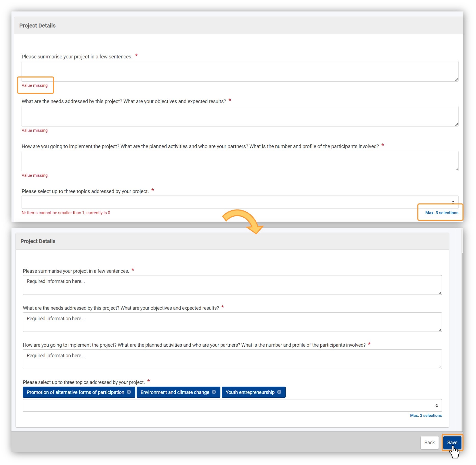Remove the 'Promotion of alternative forms of participation' tag
This screenshot has width=476, height=465.
point(129,392)
